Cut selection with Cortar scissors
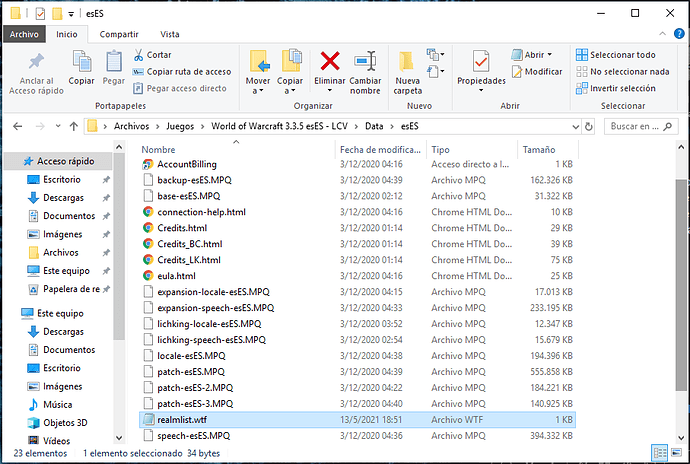The height and width of the screenshot is (464, 690). tap(152, 55)
